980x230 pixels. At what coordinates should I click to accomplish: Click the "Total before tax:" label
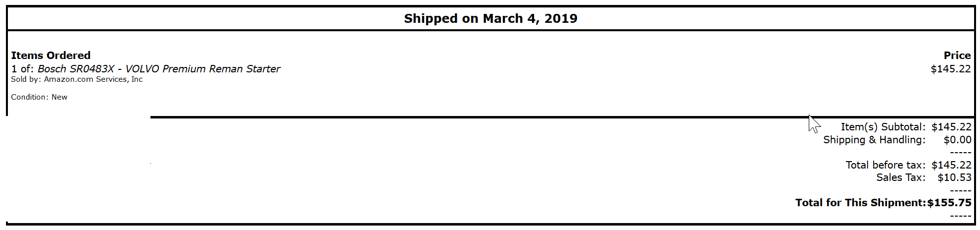click(885, 165)
